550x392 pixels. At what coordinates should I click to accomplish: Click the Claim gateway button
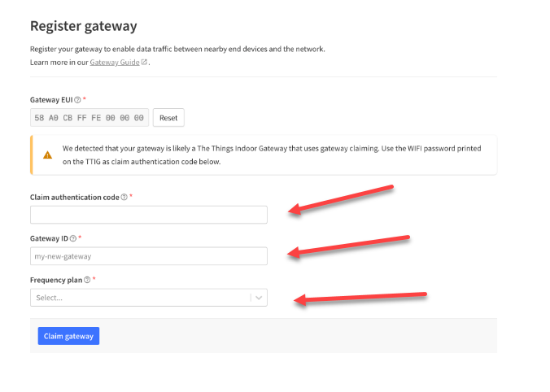pos(68,336)
